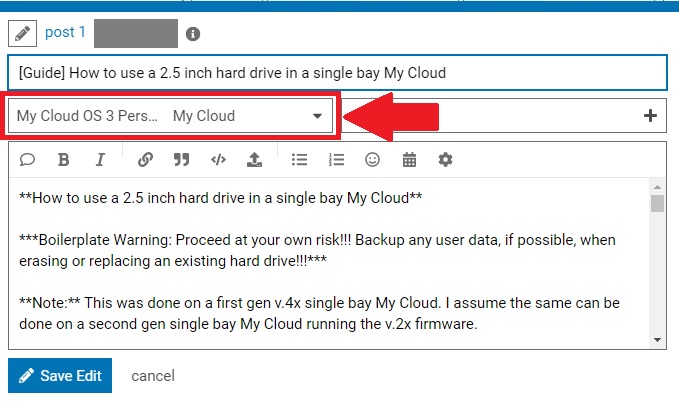
Task: Click the pencil edit icon beside post 1
Action: pos(23,33)
